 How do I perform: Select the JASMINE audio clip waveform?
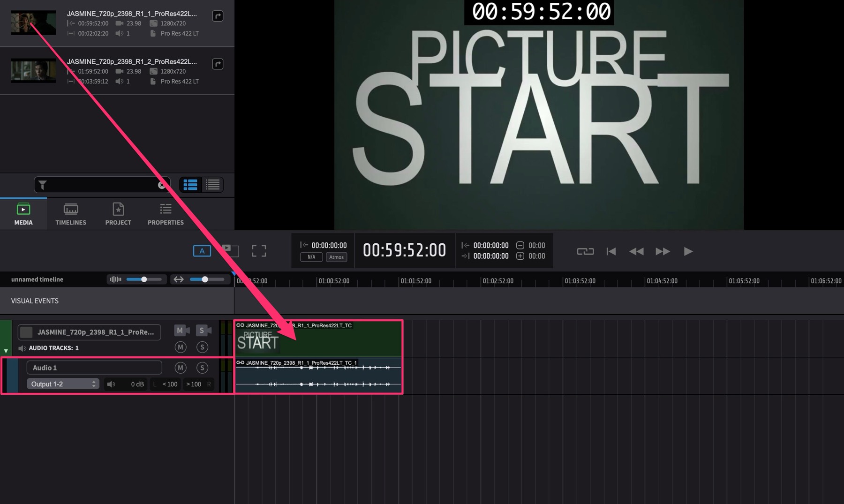pos(318,376)
